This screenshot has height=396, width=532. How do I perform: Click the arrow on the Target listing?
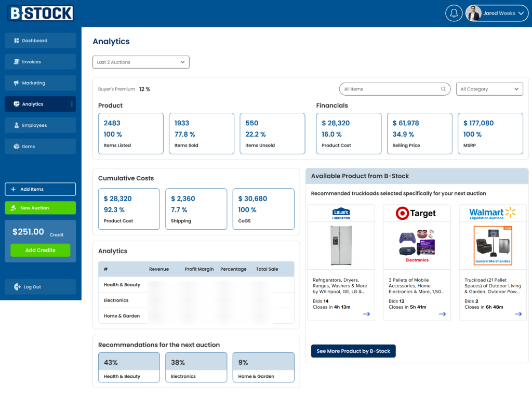pyautogui.click(x=442, y=314)
